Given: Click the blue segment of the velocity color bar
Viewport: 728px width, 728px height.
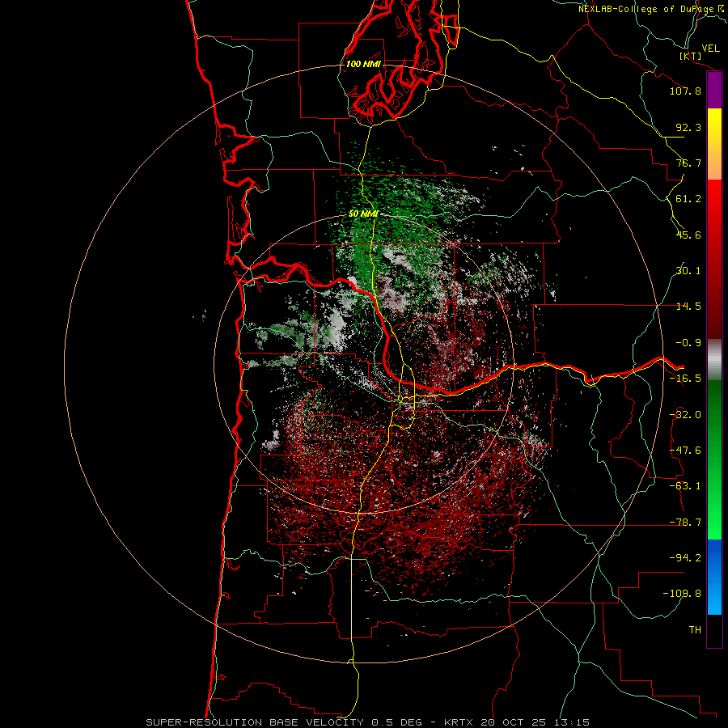Looking at the screenshot, I should point(714,577).
